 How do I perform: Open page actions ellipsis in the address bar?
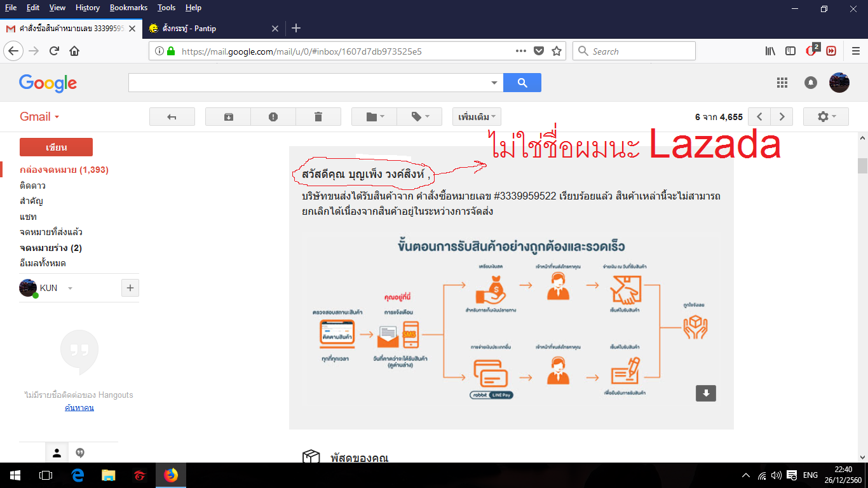click(x=520, y=51)
